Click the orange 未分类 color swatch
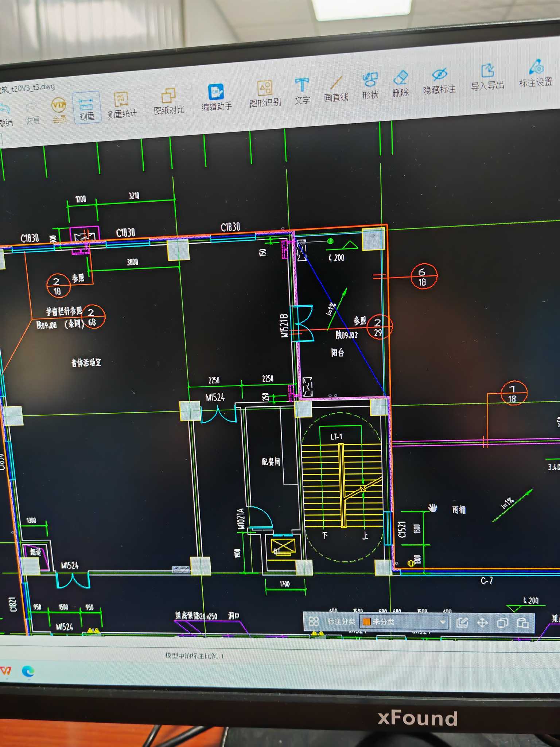The image size is (560, 747). pyautogui.click(x=366, y=622)
